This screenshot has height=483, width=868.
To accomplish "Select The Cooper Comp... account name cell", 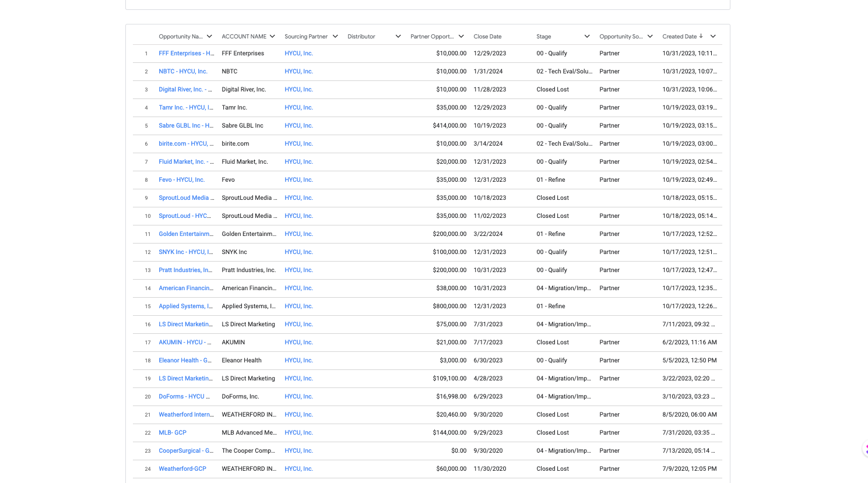I will [249, 451].
